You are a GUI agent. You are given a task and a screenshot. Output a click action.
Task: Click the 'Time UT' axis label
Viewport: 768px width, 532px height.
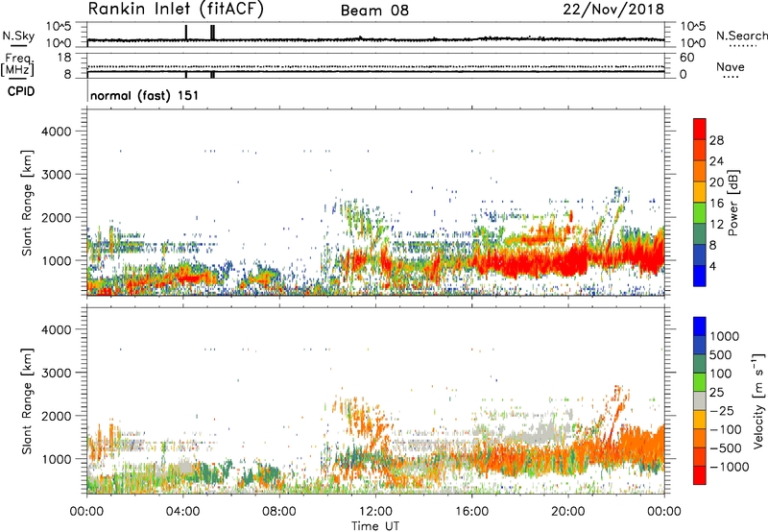(375, 526)
